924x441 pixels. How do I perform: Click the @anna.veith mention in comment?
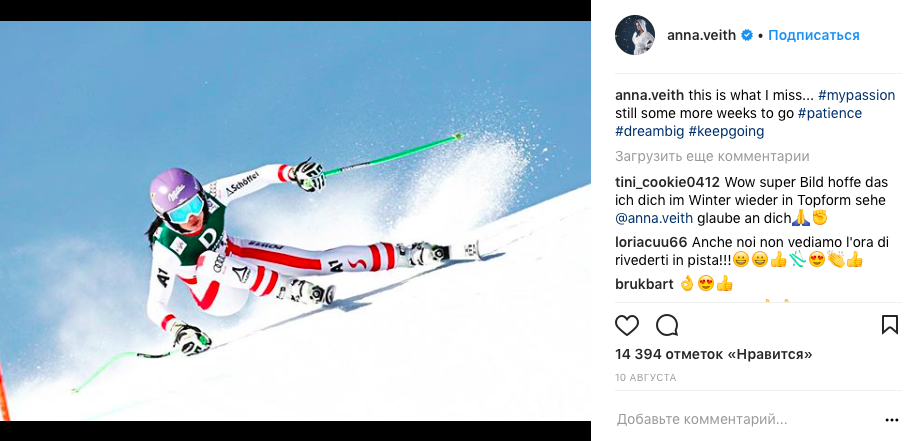pyautogui.click(x=654, y=218)
